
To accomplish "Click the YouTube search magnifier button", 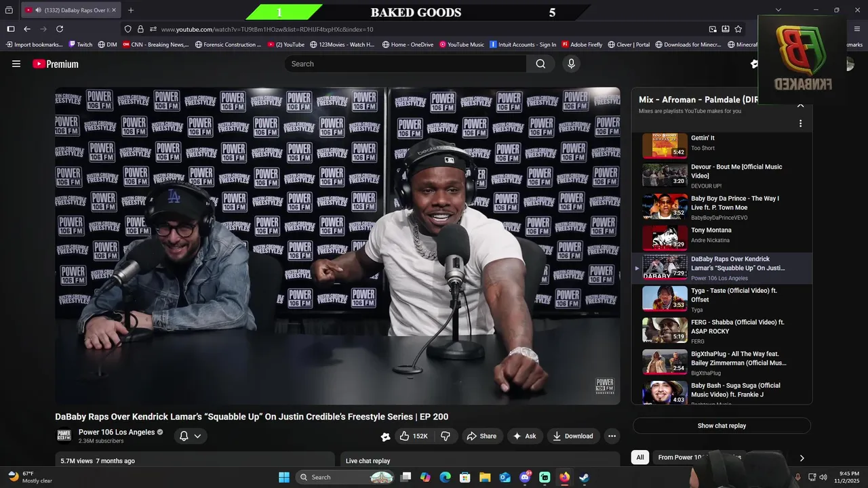I will [x=540, y=64].
